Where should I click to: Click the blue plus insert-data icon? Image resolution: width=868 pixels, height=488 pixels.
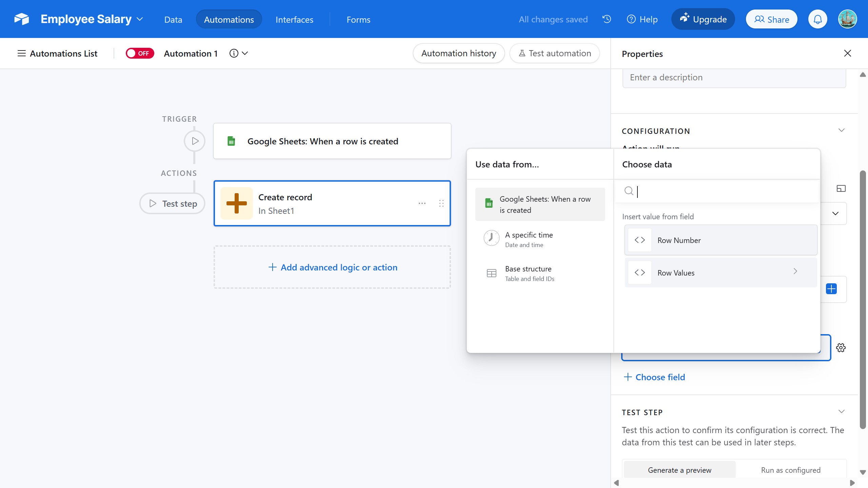click(x=831, y=289)
